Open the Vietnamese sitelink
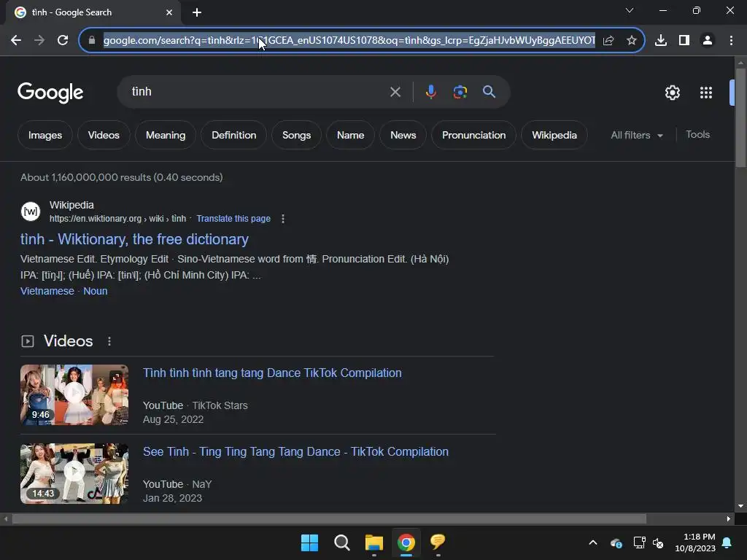 (x=47, y=291)
